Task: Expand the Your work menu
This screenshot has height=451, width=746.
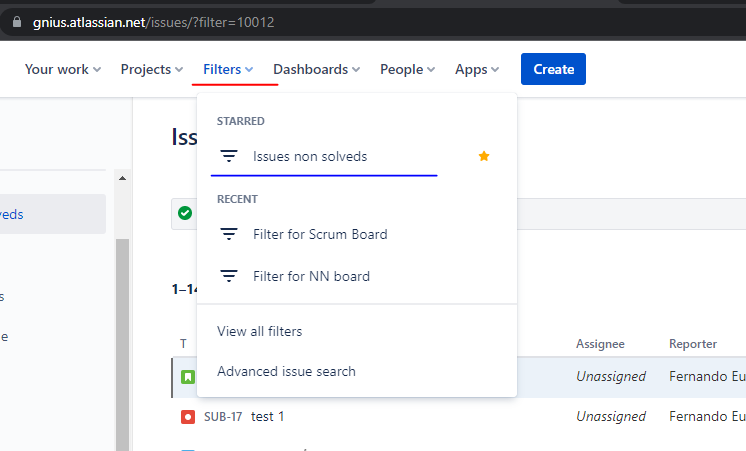Action: (63, 69)
